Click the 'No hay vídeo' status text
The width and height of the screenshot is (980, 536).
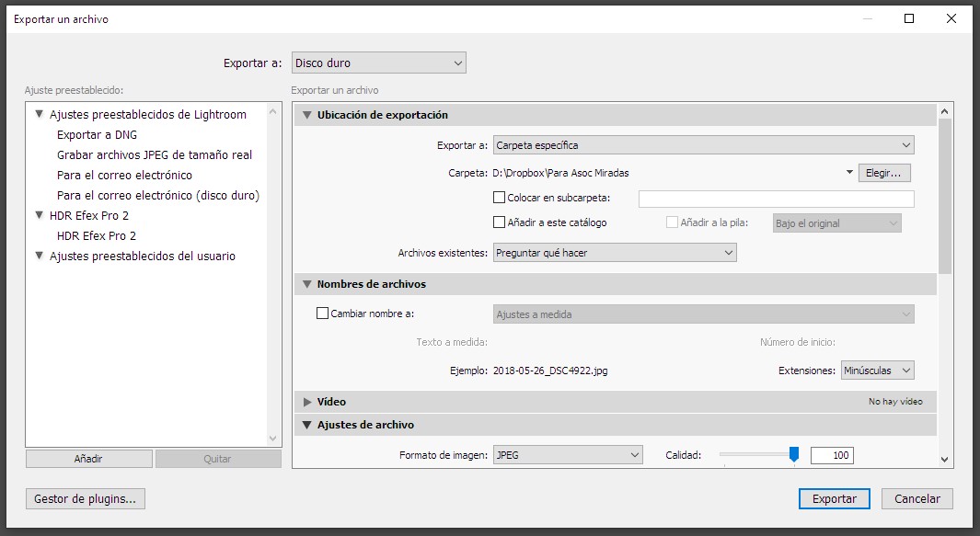895,402
